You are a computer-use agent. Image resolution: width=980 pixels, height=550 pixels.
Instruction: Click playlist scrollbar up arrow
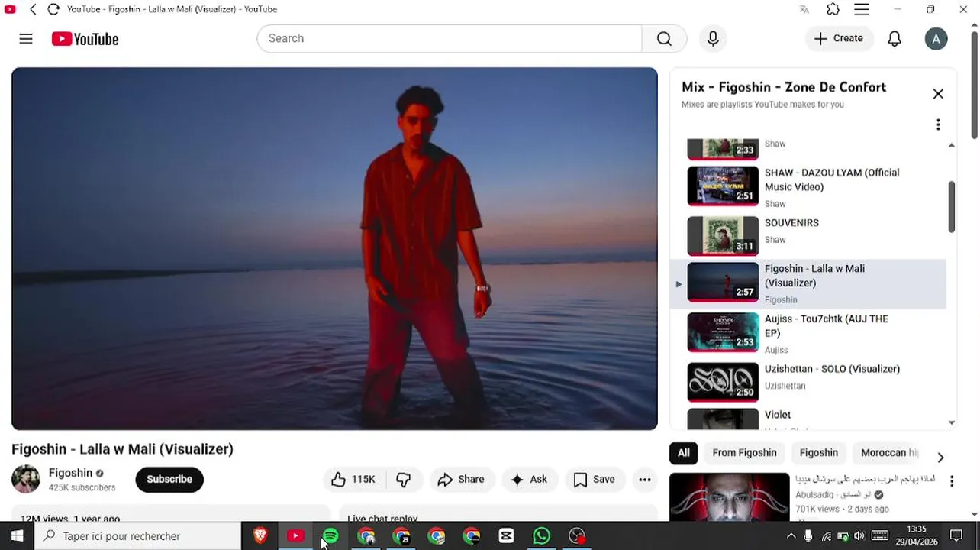pos(951,145)
